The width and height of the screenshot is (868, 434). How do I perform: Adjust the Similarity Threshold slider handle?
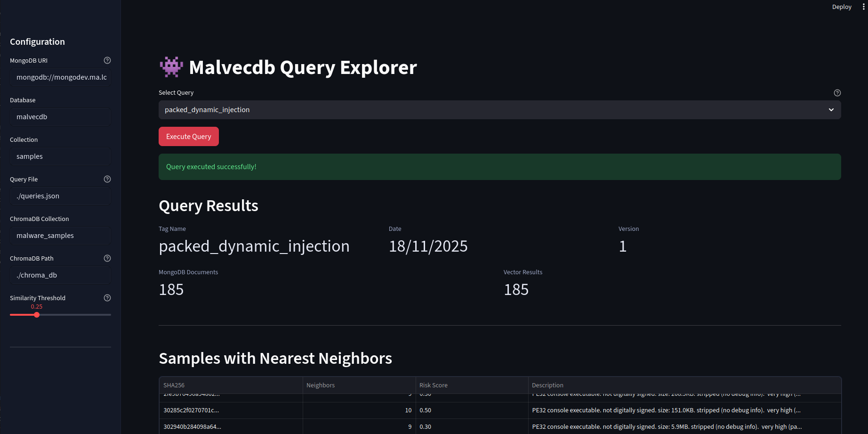[x=37, y=314]
